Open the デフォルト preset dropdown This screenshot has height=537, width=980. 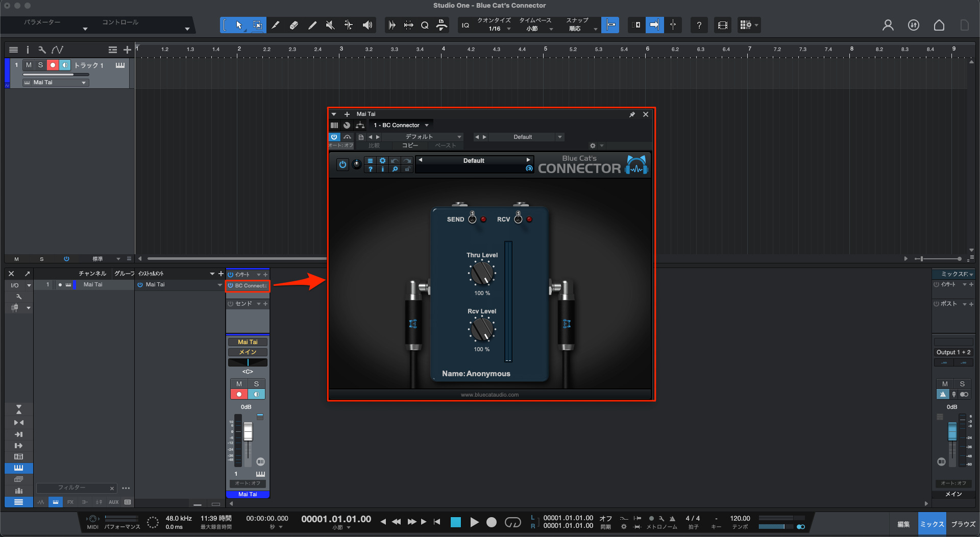tap(423, 137)
